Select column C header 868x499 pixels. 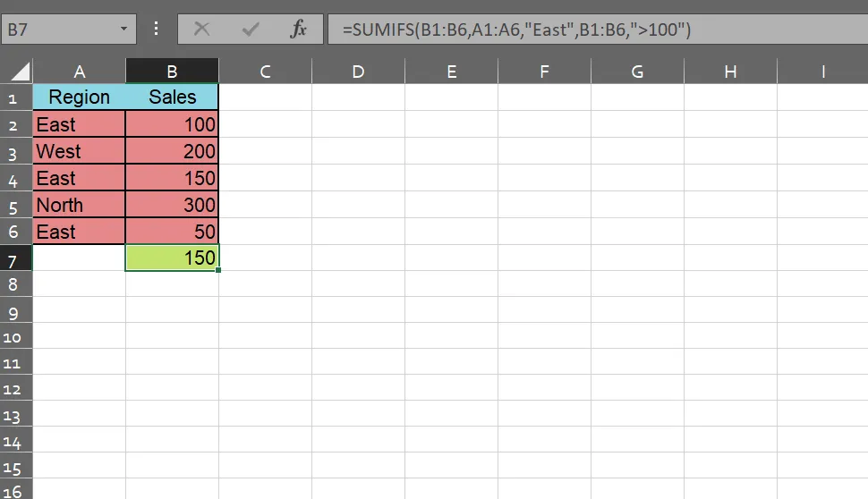[x=265, y=72]
